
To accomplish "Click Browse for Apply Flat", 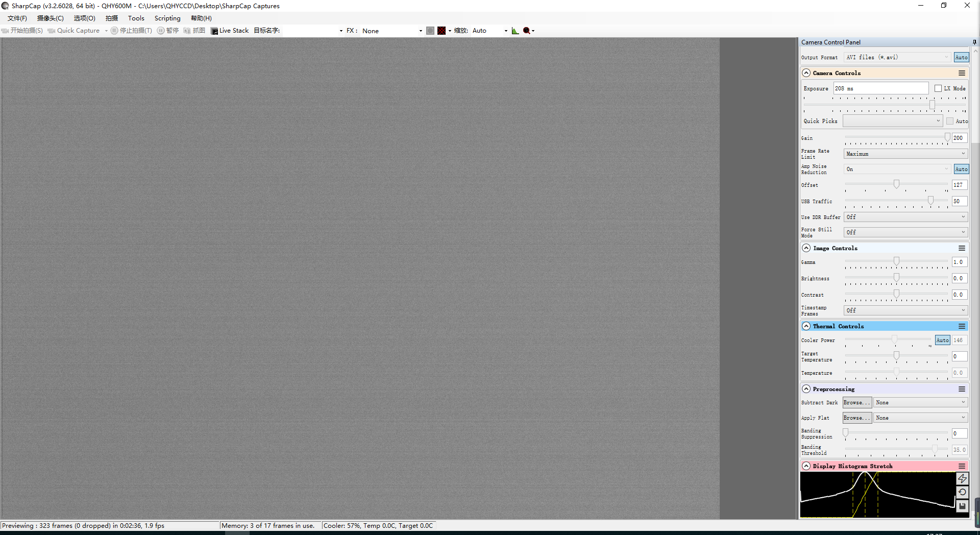I will coord(857,418).
